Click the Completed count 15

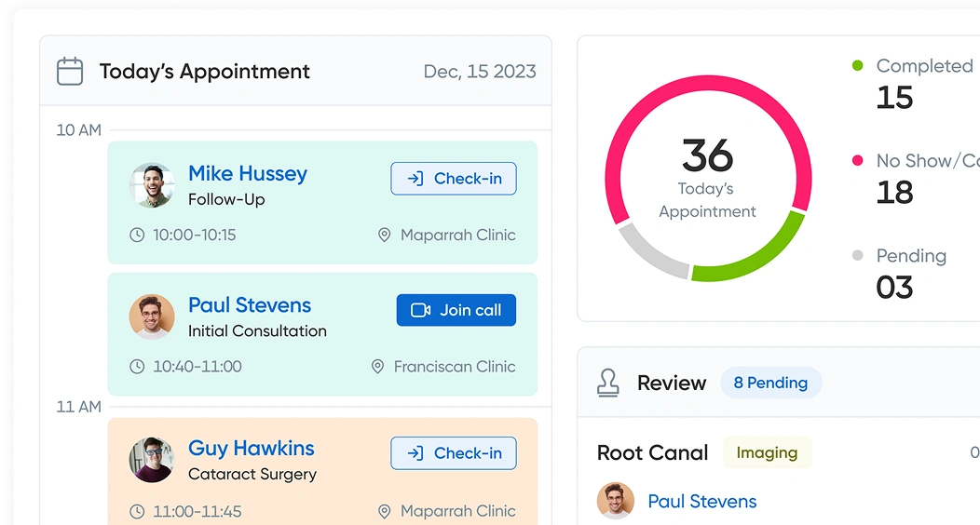(894, 98)
